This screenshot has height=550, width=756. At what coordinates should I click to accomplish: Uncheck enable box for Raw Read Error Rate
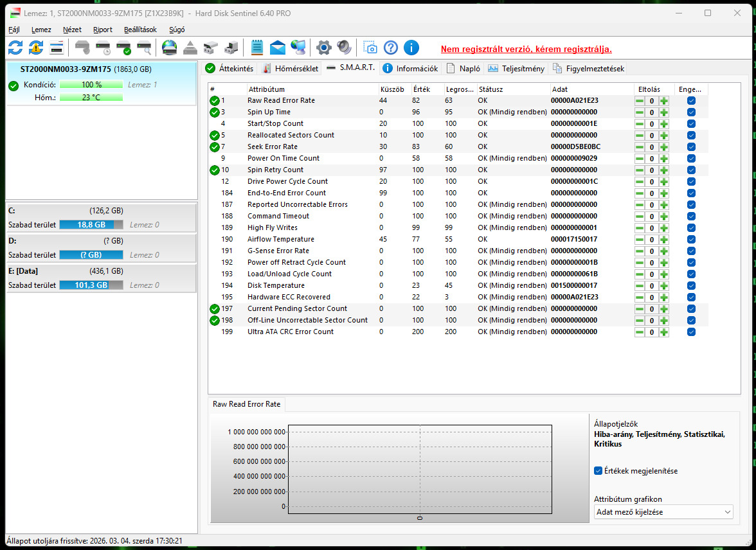tap(692, 101)
